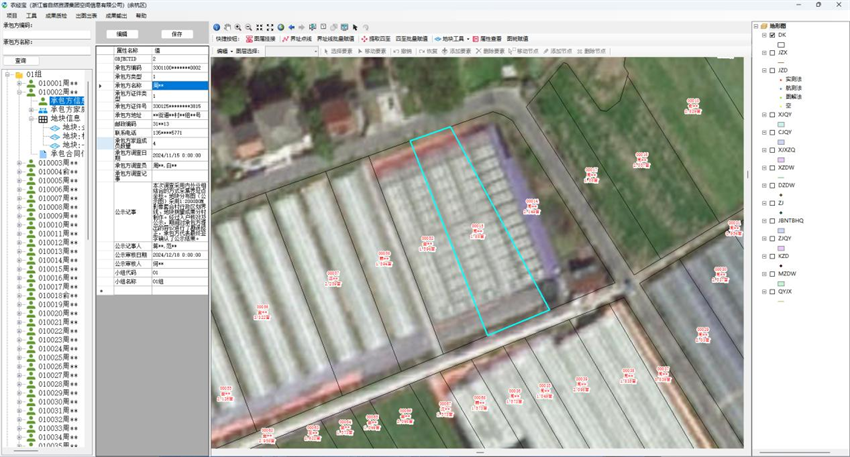
Task: Expand the 010003 tree node
Action: point(20,163)
